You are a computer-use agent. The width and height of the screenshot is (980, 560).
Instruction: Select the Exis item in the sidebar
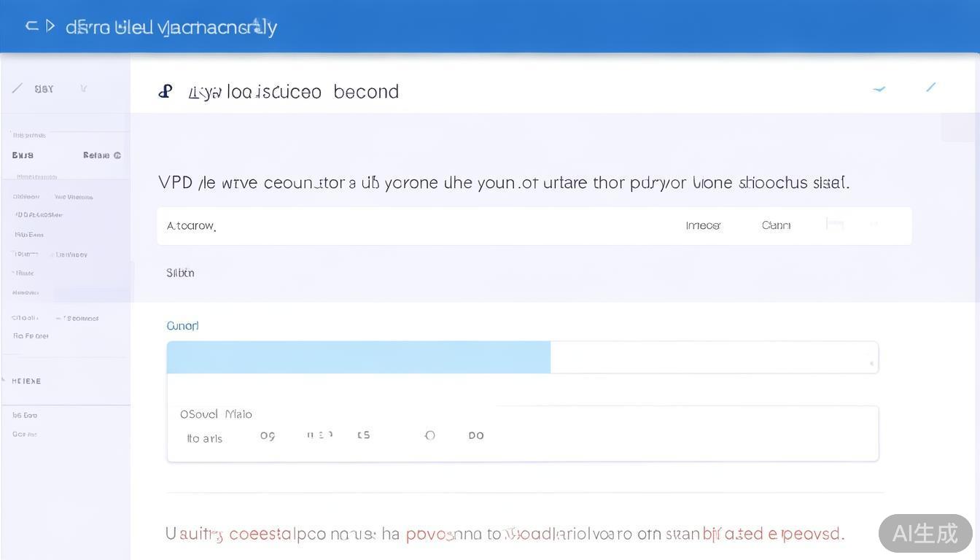click(23, 155)
